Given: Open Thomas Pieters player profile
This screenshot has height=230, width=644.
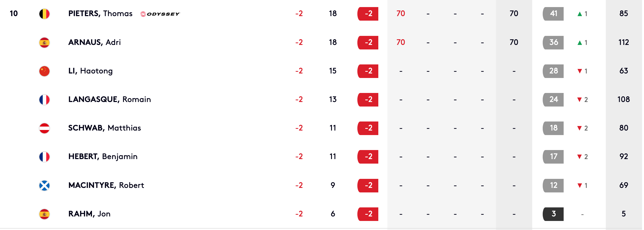Looking at the screenshot, I should click(100, 14).
